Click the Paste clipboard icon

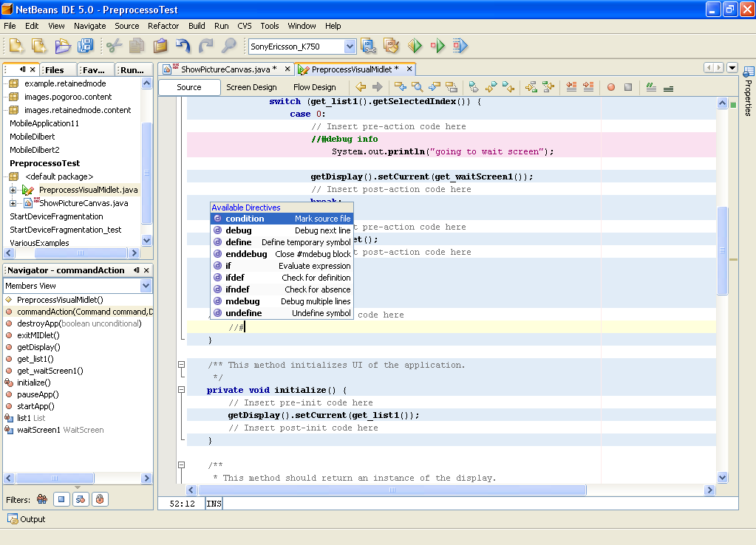pos(160,47)
